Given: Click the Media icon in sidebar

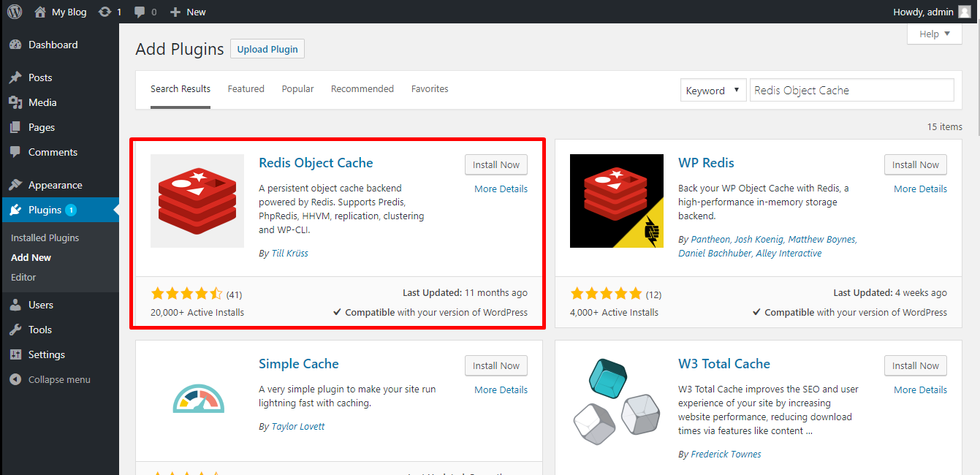Looking at the screenshot, I should pos(15,102).
